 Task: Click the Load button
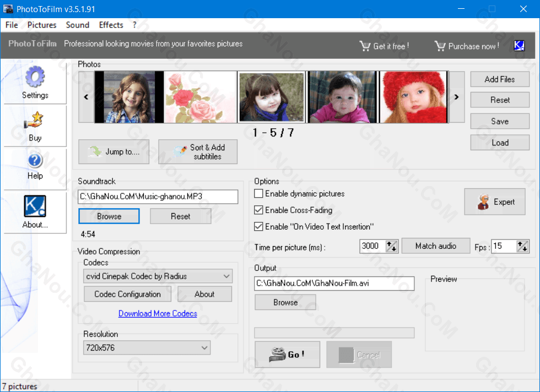pos(500,143)
